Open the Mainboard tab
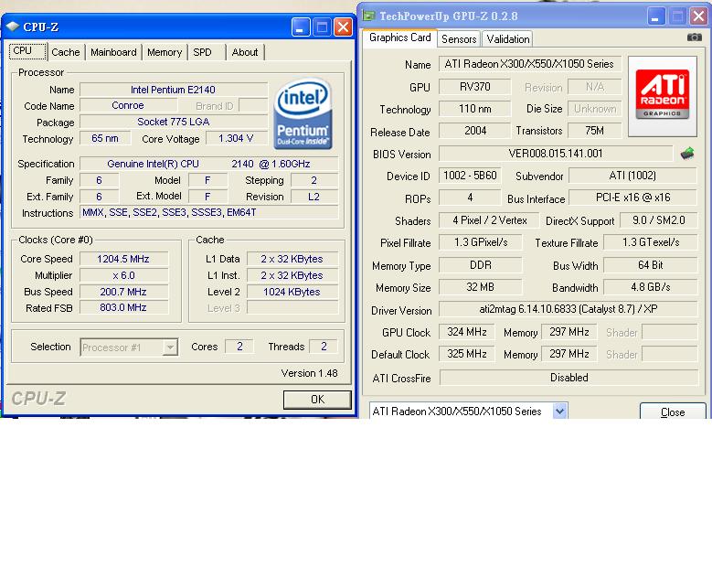This screenshot has height=588, width=712. click(113, 52)
